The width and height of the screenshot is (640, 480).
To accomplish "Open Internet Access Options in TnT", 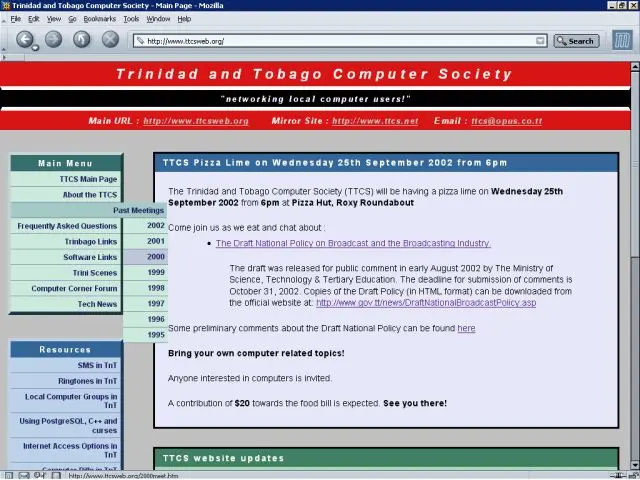I will 66,450.
